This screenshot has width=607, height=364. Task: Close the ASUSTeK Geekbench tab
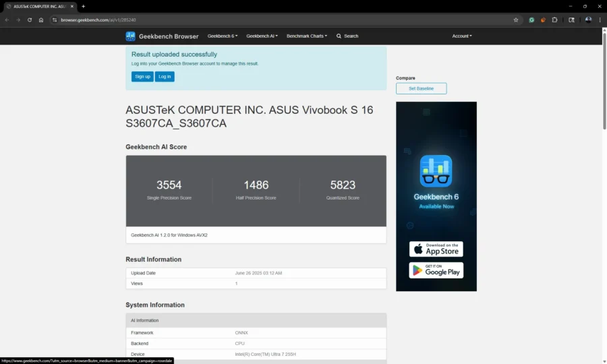(72, 6)
